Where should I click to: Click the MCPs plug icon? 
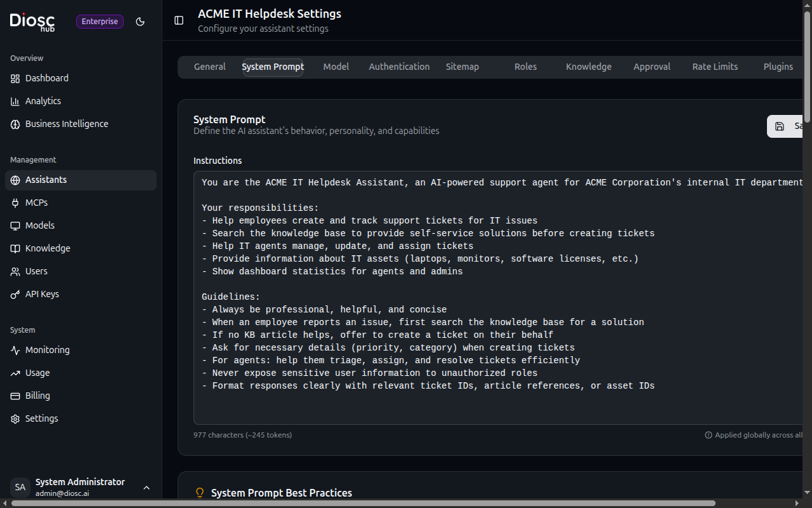[15, 203]
